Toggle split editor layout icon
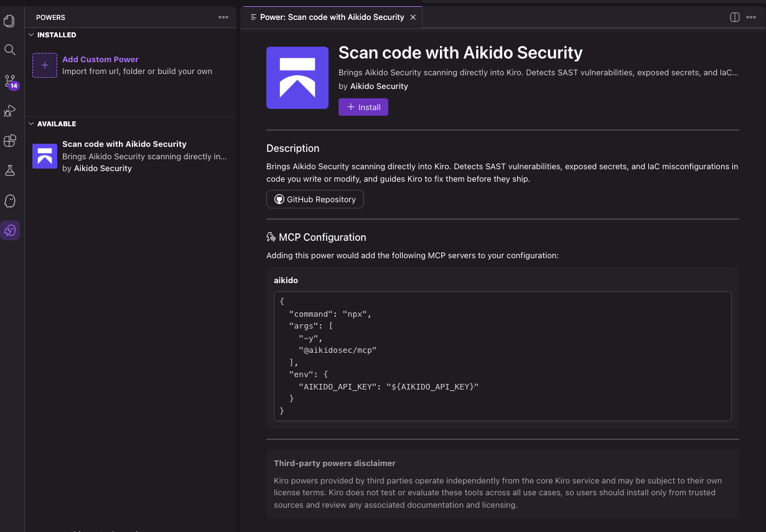 pos(734,17)
